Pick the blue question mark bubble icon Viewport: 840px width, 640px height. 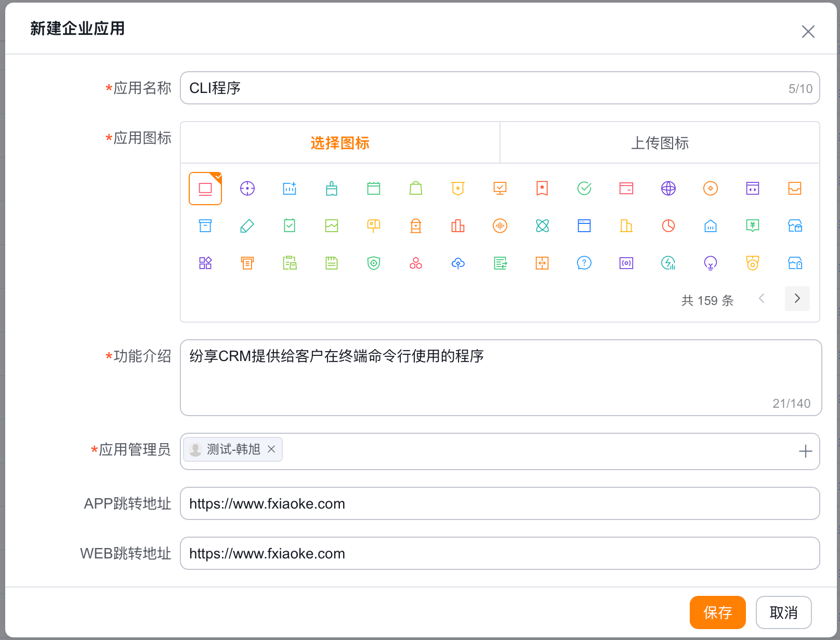click(x=584, y=263)
